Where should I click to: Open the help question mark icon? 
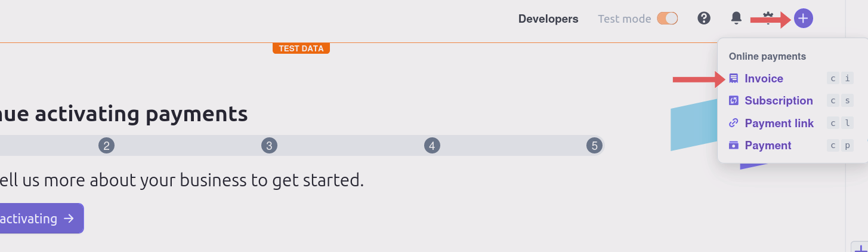(704, 19)
